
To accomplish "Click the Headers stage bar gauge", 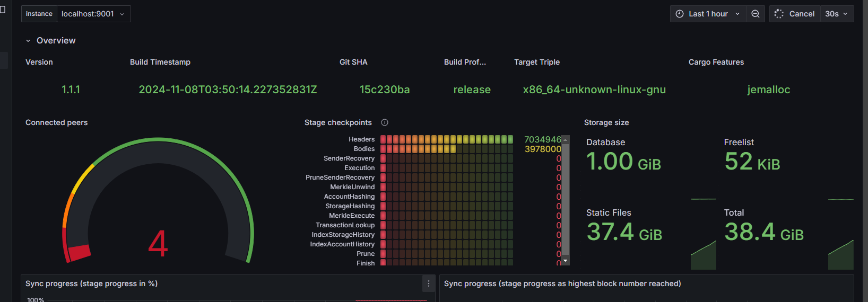I will [446, 139].
